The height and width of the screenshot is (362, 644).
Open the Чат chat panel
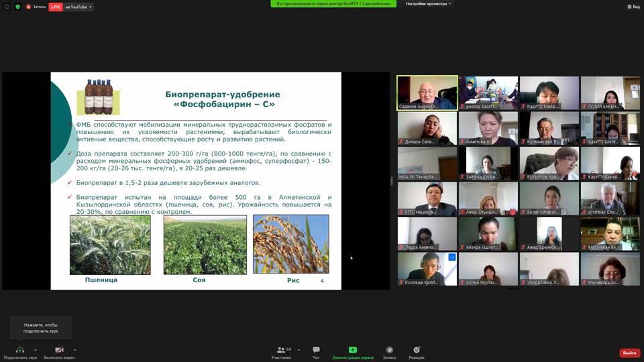tap(316, 351)
